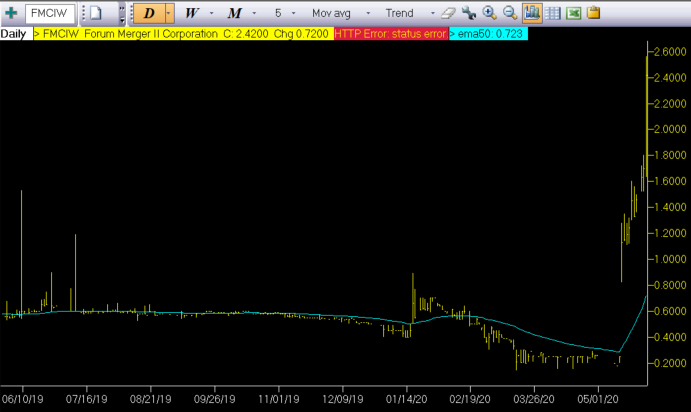Click the clipboard copy icon
The image size is (691, 412).
pyautogui.click(x=594, y=13)
